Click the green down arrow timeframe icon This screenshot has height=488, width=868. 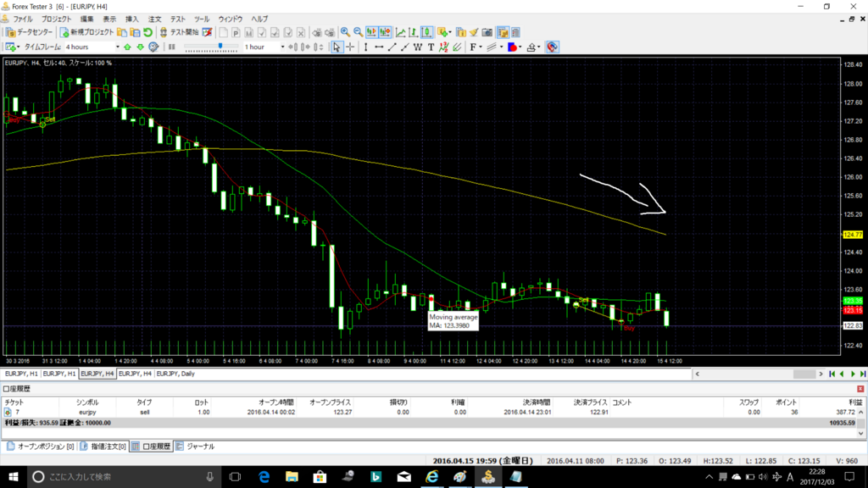point(140,47)
